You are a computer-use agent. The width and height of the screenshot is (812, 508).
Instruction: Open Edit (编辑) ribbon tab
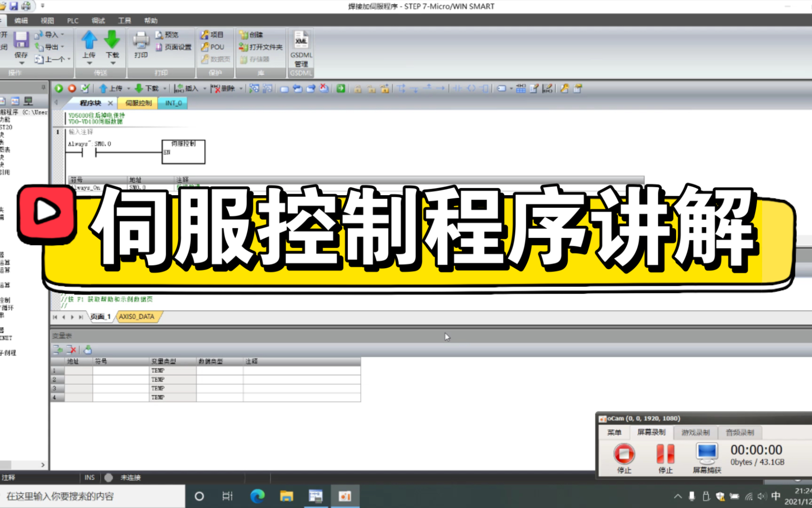pyautogui.click(x=21, y=21)
